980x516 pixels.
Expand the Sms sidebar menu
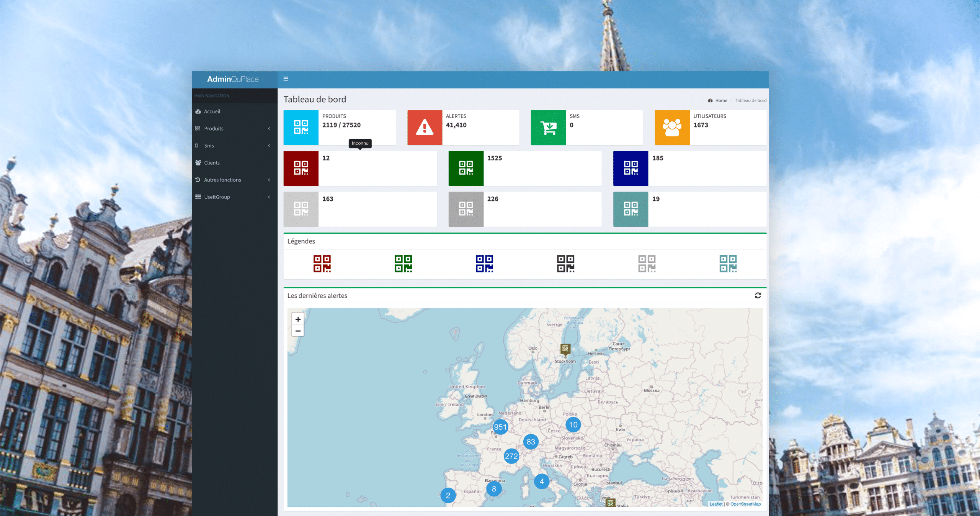pyautogui.click(x=235, y=146)
